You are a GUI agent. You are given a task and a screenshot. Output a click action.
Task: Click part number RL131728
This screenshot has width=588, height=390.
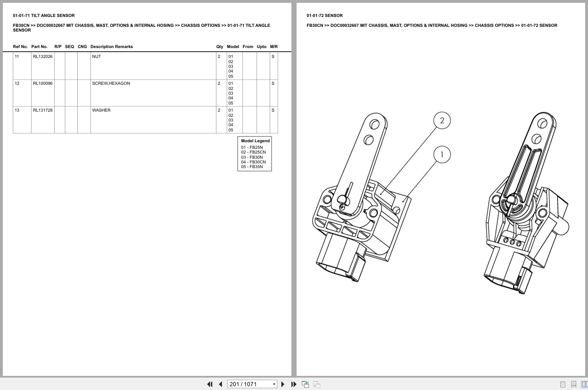pyautogui.click(x=42, y=110)
